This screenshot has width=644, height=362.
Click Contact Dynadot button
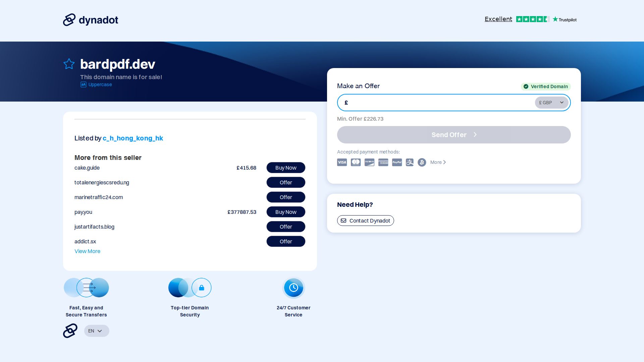tap(365, 221)
